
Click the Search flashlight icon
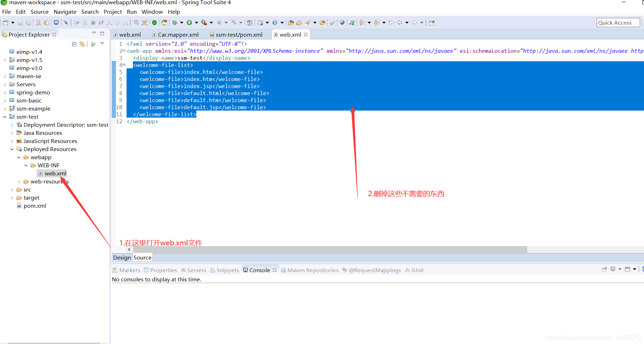[x=308, y=23]
